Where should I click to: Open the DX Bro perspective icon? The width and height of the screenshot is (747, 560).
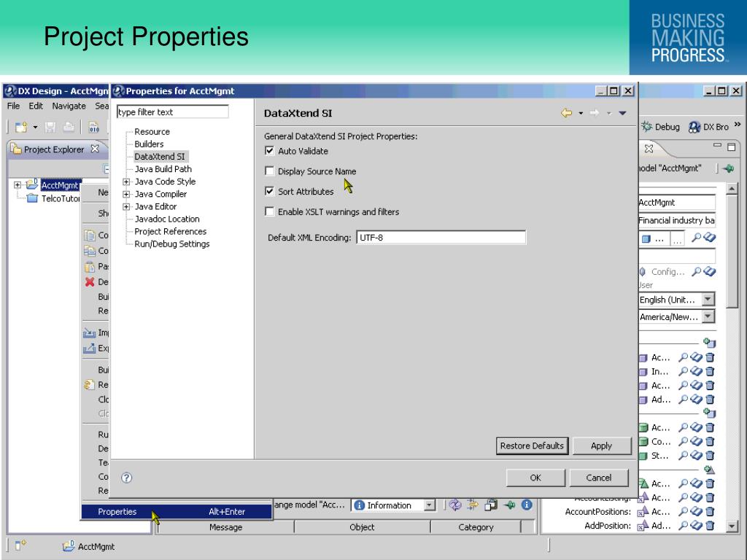tap(694, 127)
